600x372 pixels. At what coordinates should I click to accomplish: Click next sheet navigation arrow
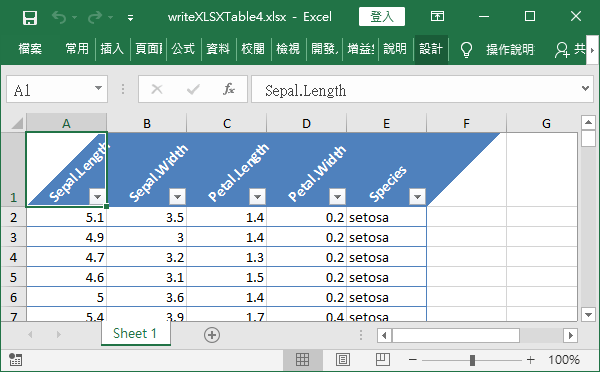[x=58, y=334]
